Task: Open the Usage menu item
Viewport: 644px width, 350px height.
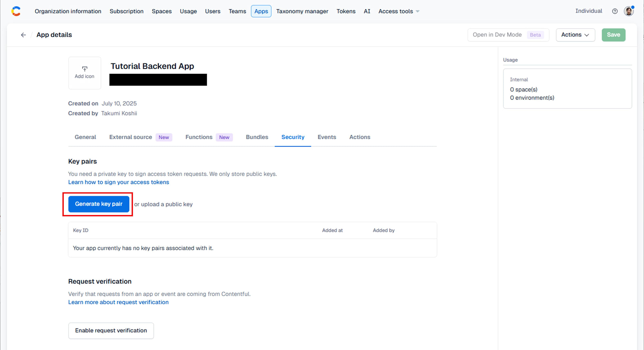Action: tap(188, 11)
